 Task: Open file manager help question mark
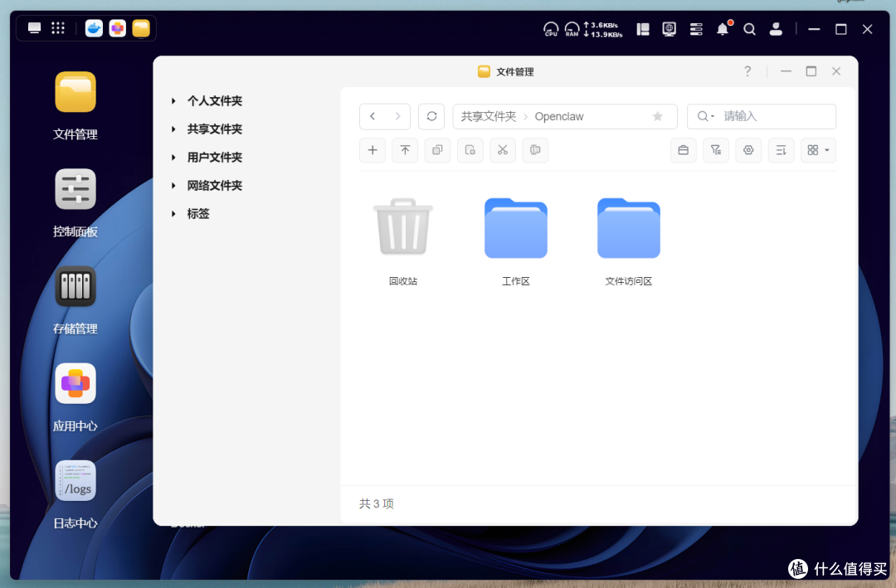click(x=747, y=71)
